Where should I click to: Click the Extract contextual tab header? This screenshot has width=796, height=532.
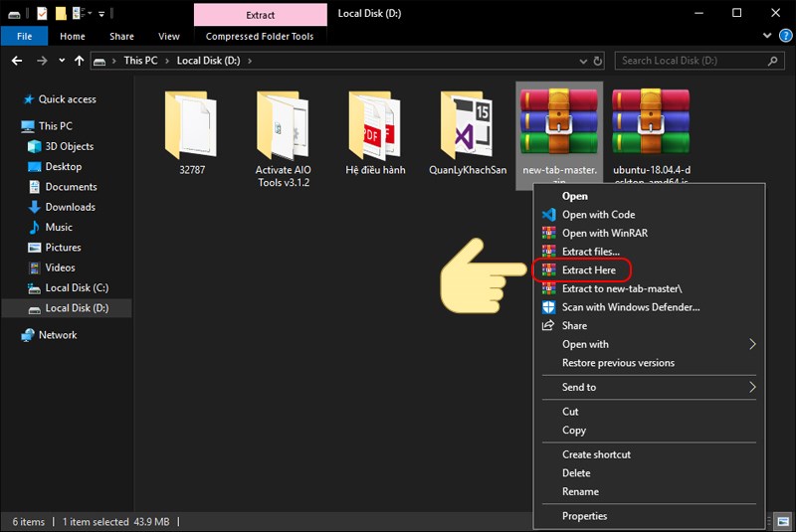(261, 15)
